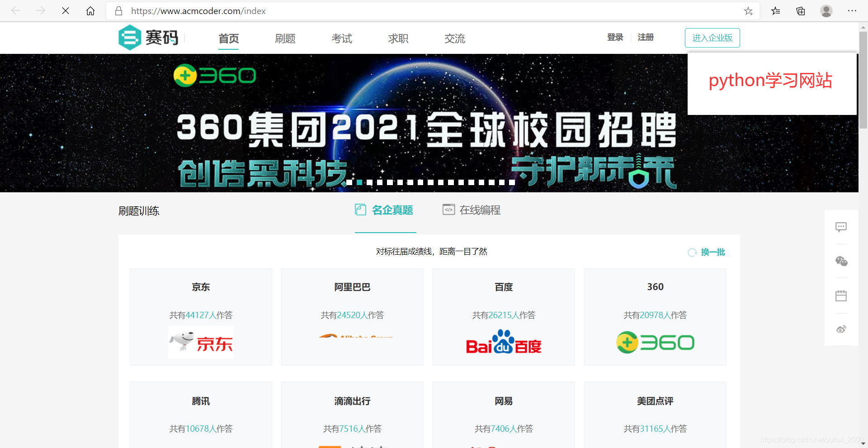The width and height of the screenshot is (868, 448).
Task: Go to browser home page icon
Action: (x=90, y=11)
